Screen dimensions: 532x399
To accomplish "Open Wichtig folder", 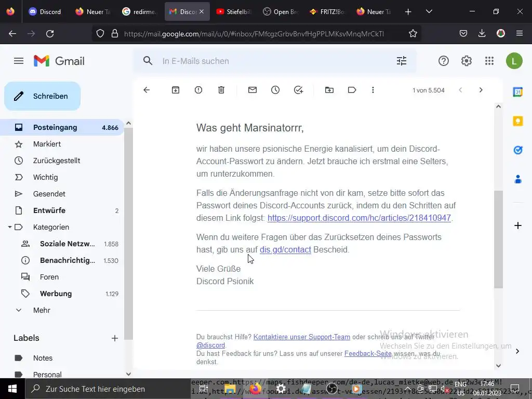I will pyautogui.click(x=62, y=178).
